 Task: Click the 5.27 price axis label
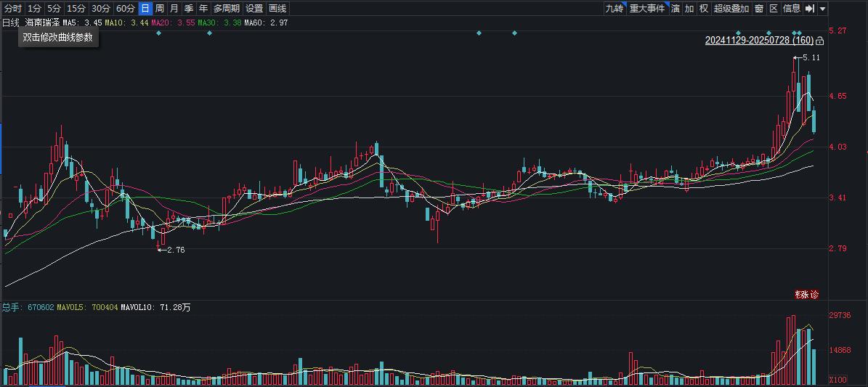click(837, 30)
